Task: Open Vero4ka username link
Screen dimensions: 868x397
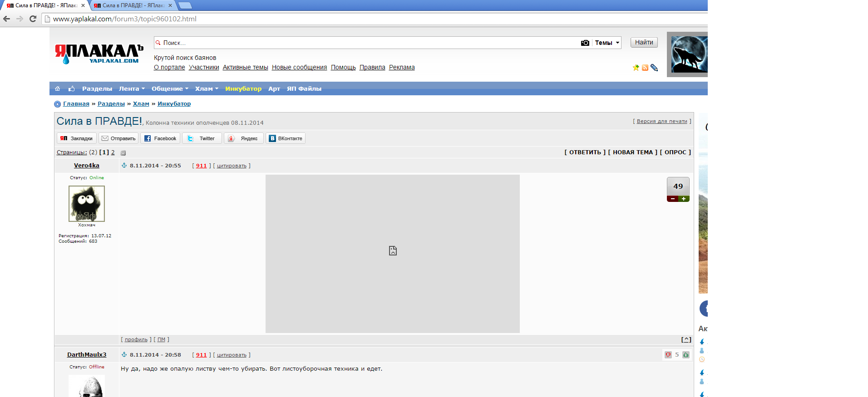Action: tap(87, 166)
